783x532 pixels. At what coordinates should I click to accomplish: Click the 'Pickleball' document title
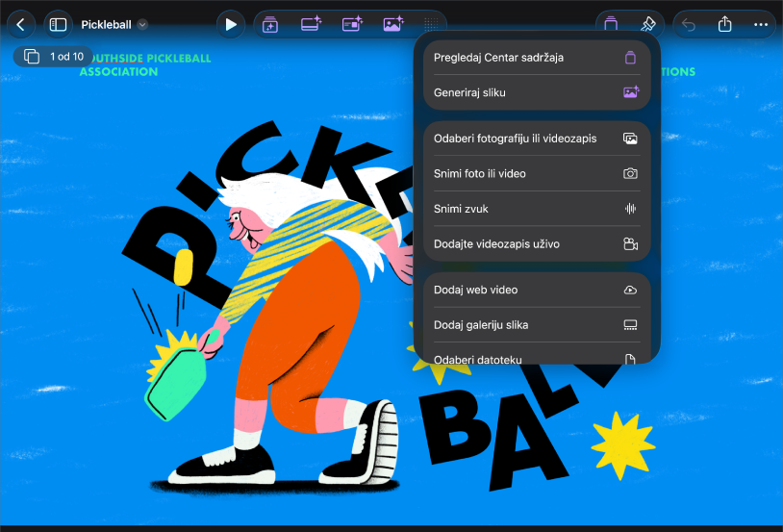[106, 24]
